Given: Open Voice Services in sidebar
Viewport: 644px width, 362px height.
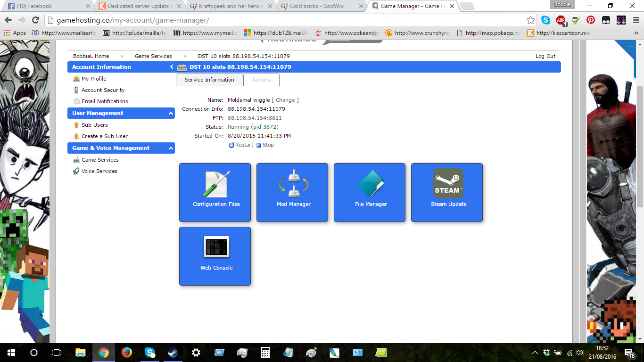Looking at the screenshot, I should [x=99, y=171].
